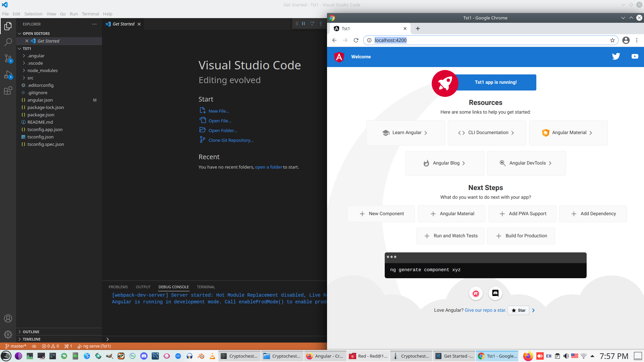The height and width of the screenshot is (362, 644).
Task: Switch to the TERMINAL panel tab
Action: pos(206,287)
